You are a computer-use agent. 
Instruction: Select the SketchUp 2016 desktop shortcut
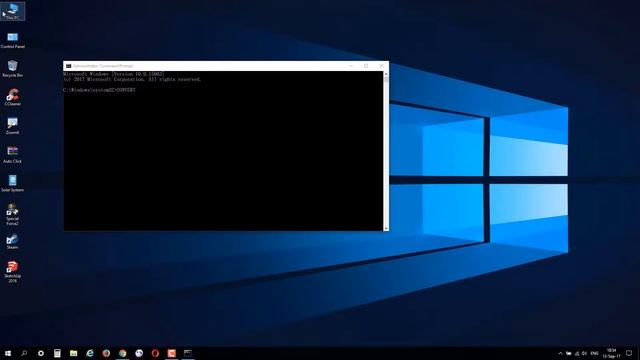[x=12, y=272]
